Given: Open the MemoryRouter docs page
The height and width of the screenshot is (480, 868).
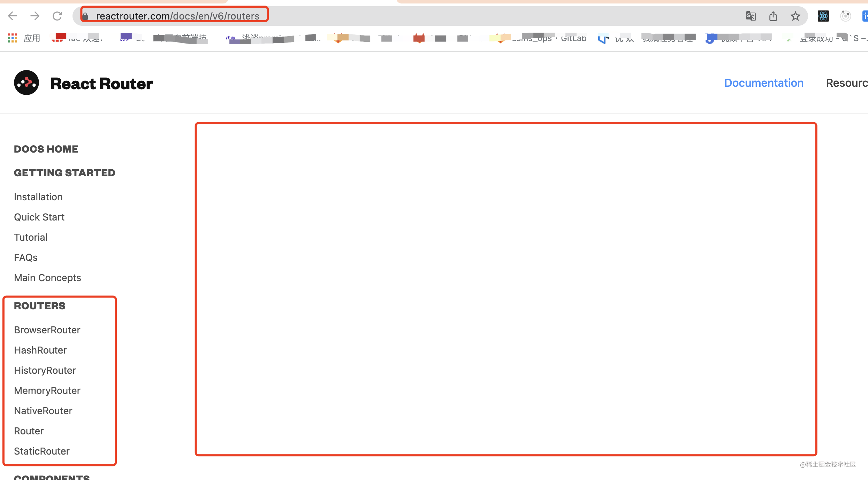Looking at the screenshot, I should click(x=47, y=390).
